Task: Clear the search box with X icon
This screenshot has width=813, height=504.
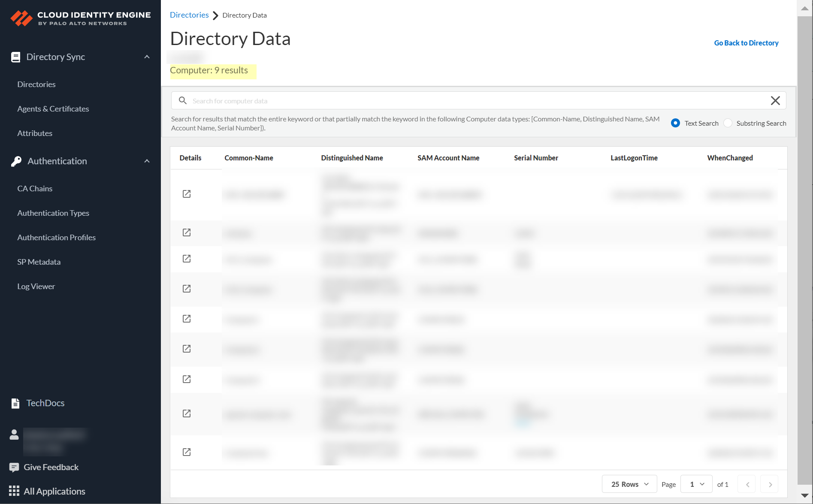Action: point(775,101)
